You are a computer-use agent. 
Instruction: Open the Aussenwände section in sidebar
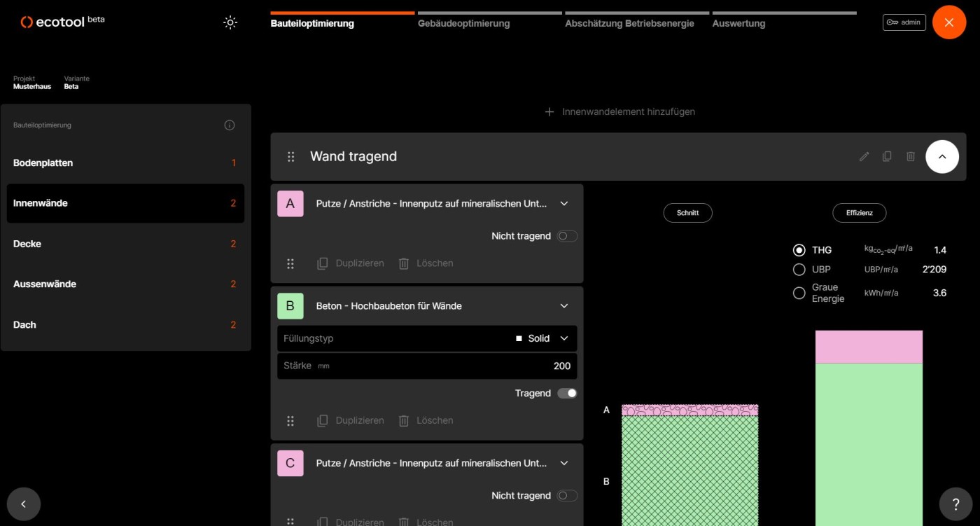pyautogui.click(x=45, y=284)
